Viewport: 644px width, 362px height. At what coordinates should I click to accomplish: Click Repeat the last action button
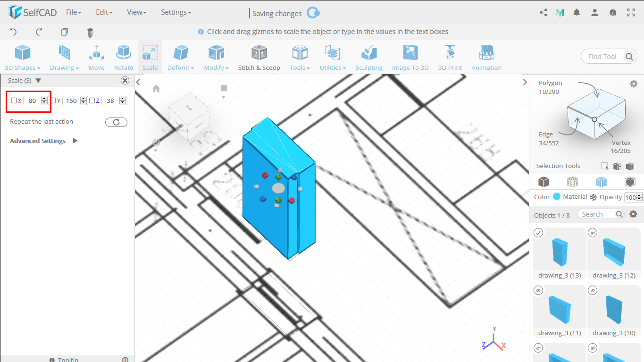[116, 122]
